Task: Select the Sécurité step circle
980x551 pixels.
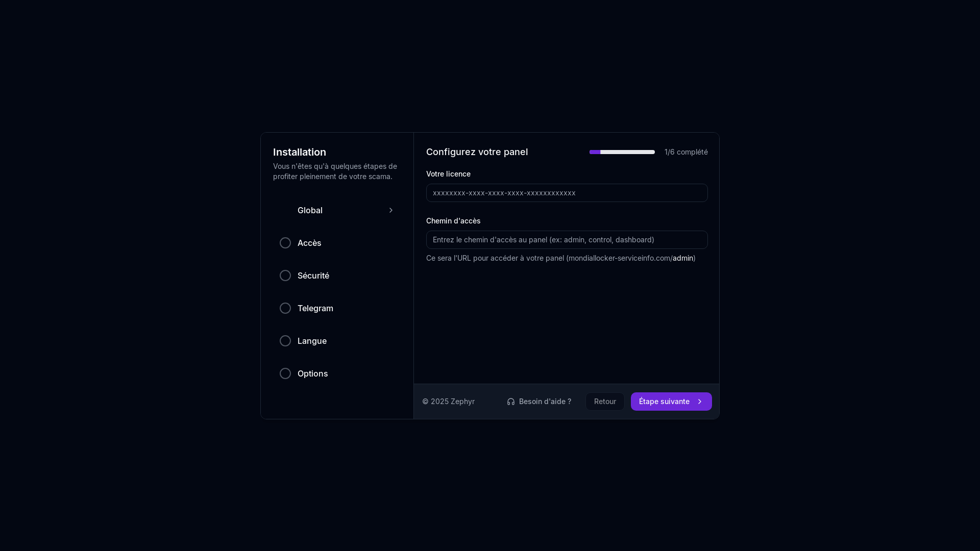Action: tap(285, 275)
